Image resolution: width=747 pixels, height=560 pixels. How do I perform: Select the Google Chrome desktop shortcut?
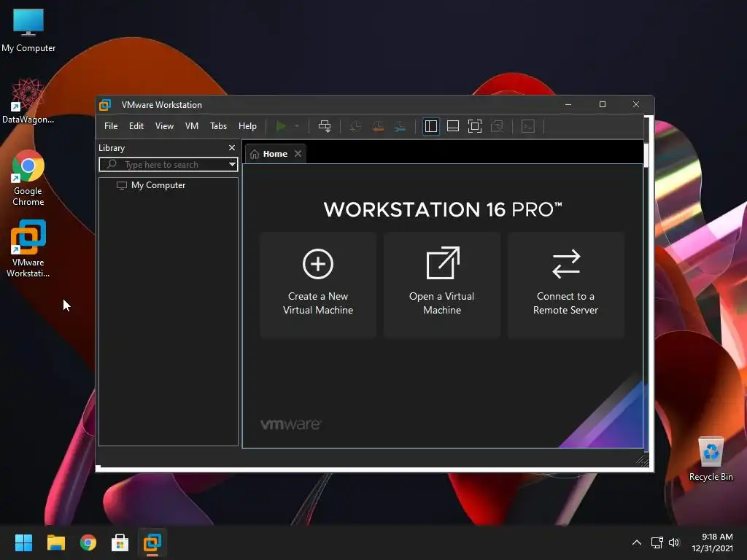(x=28, y=178)
